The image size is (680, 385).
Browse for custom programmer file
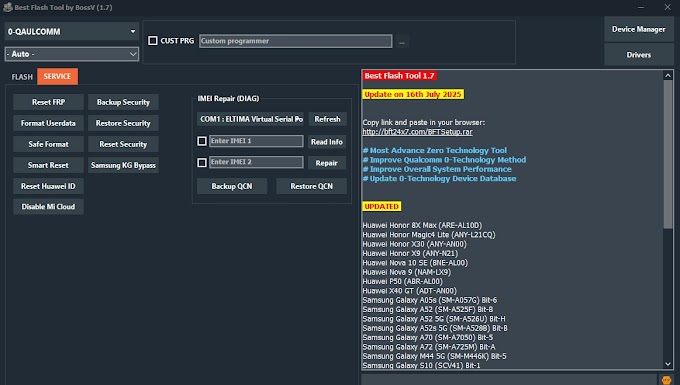click(402, 42)
